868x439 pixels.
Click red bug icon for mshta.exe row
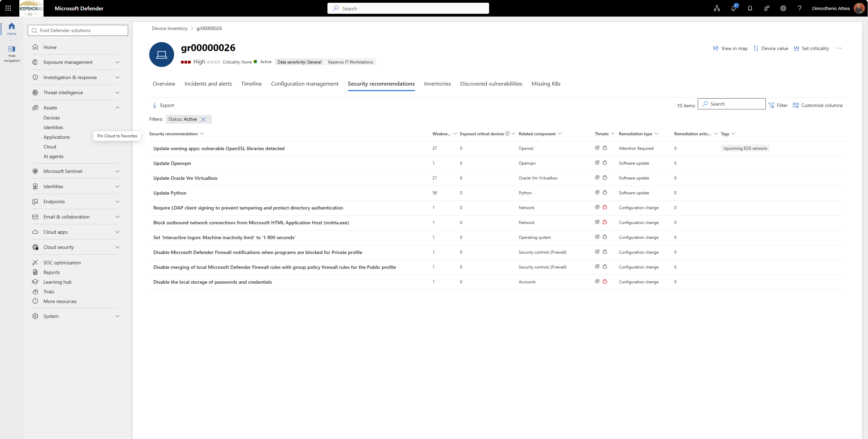pyautogui.click(x=605, y=222)
